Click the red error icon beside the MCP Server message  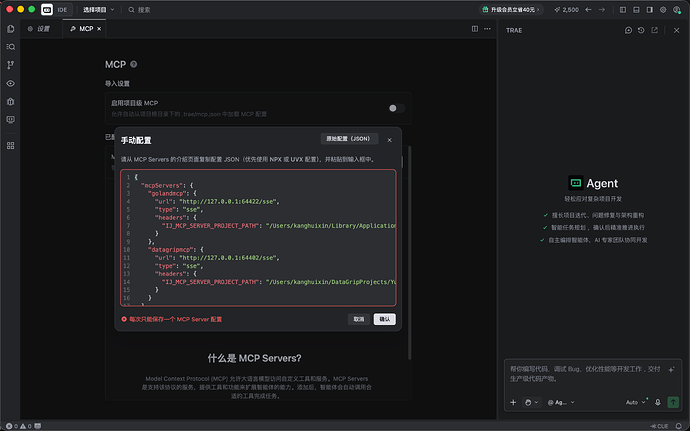pyautogui.click(x=124, y=319)
